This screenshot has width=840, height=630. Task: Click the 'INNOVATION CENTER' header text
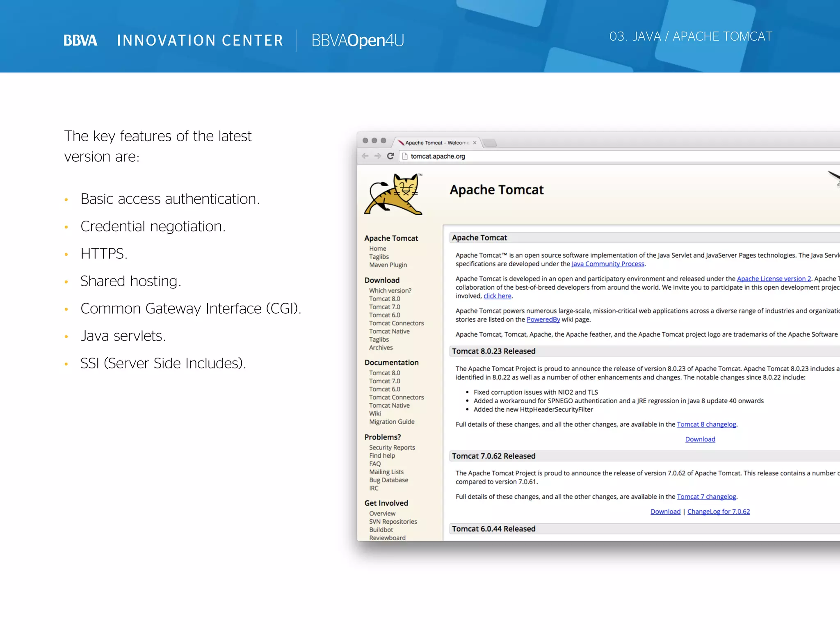200,41
